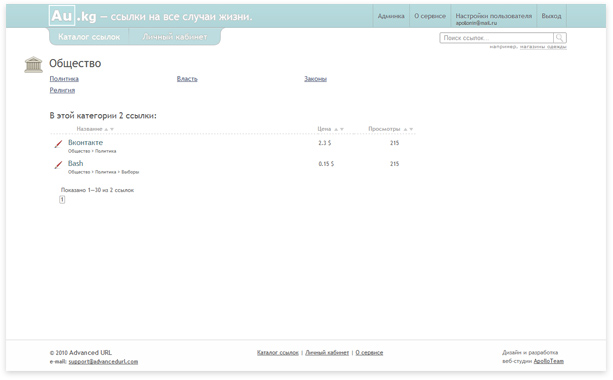Sort by Просмотры ascending arrow
Screen dimensions: 613x380
(x=405, y=129)
